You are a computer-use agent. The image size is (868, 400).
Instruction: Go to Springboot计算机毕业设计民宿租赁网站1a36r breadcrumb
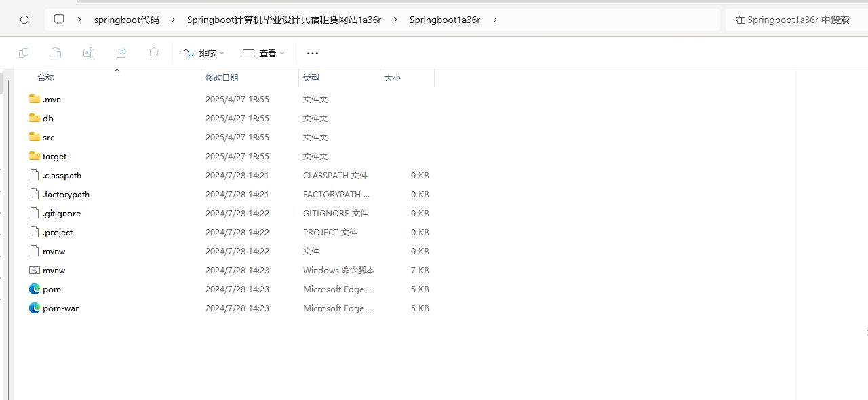(283, 20)
